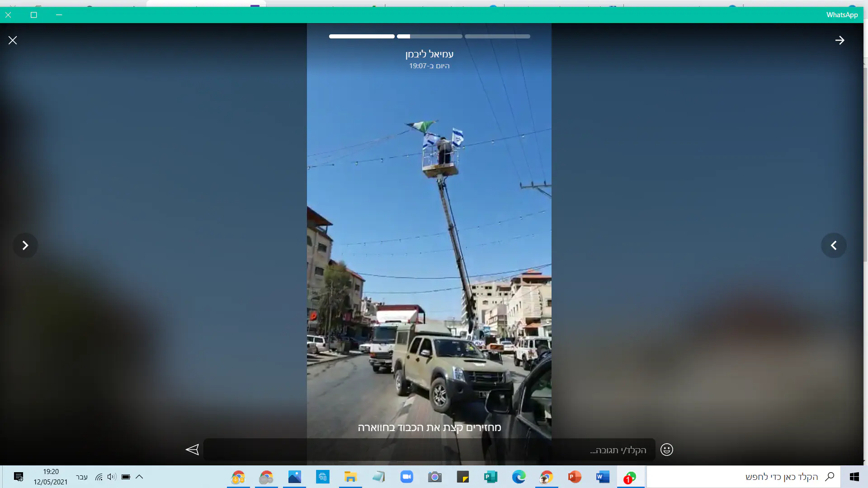Open the emoji picker smiley icon
868x488 pixels.
click(667, 450)
